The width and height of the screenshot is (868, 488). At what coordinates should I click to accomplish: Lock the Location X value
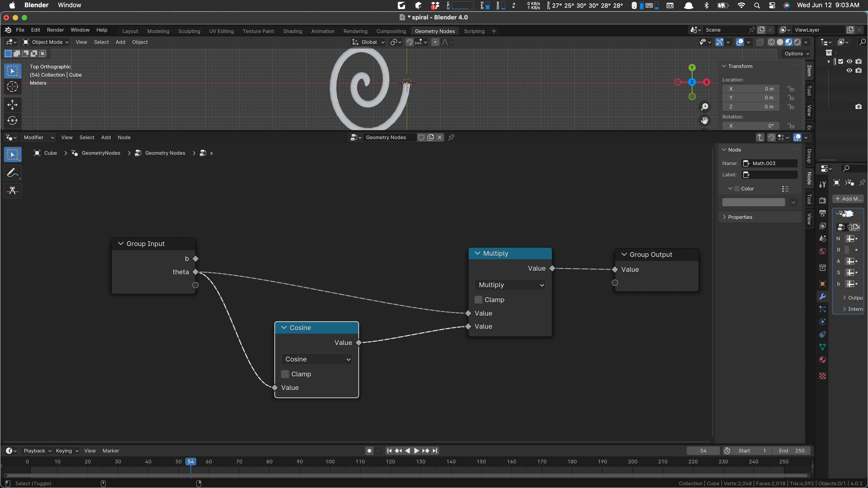click(790, 89)
